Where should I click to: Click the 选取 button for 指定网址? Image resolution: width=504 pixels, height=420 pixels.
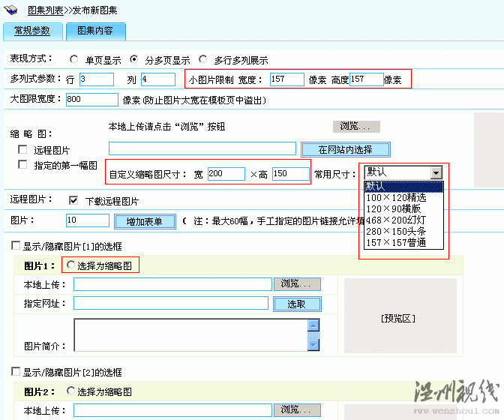pyautogui.click(x=296, y=304)
